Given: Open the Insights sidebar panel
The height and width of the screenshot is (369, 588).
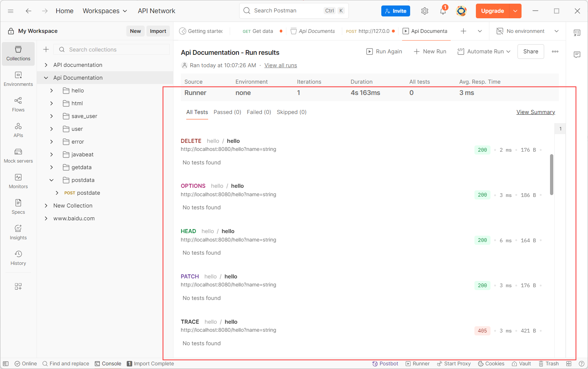Looking at the screenshot, I should click(18, 233).
